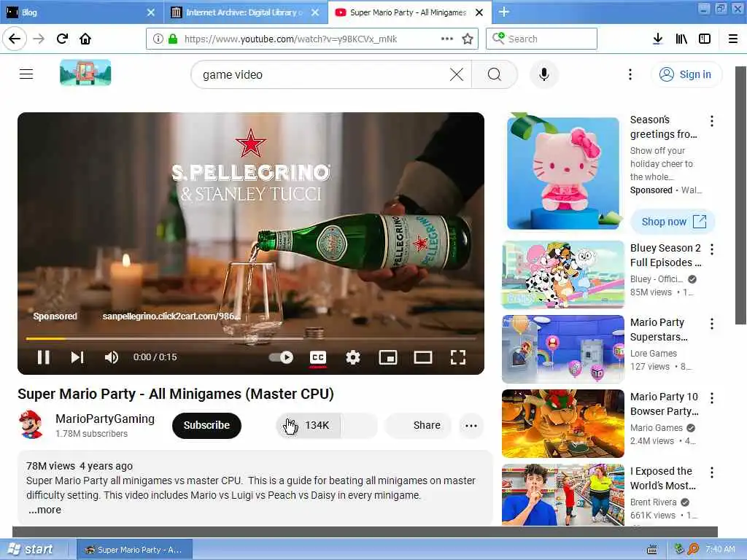Open options menu for Mario Party Superstars video
This screenshot has height=560, width=747.
pyautogui.click(x=712, y=324)
